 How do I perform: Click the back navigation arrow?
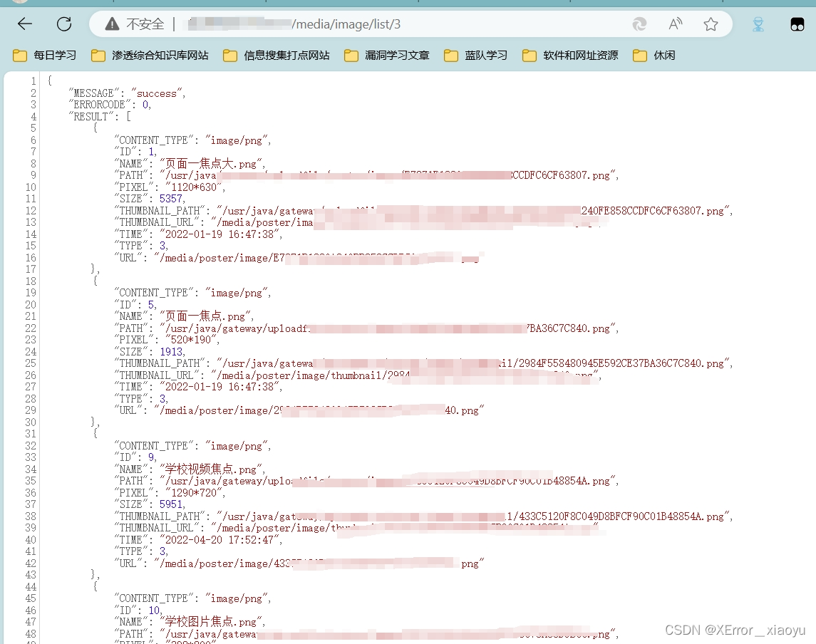tap(24, 24)
